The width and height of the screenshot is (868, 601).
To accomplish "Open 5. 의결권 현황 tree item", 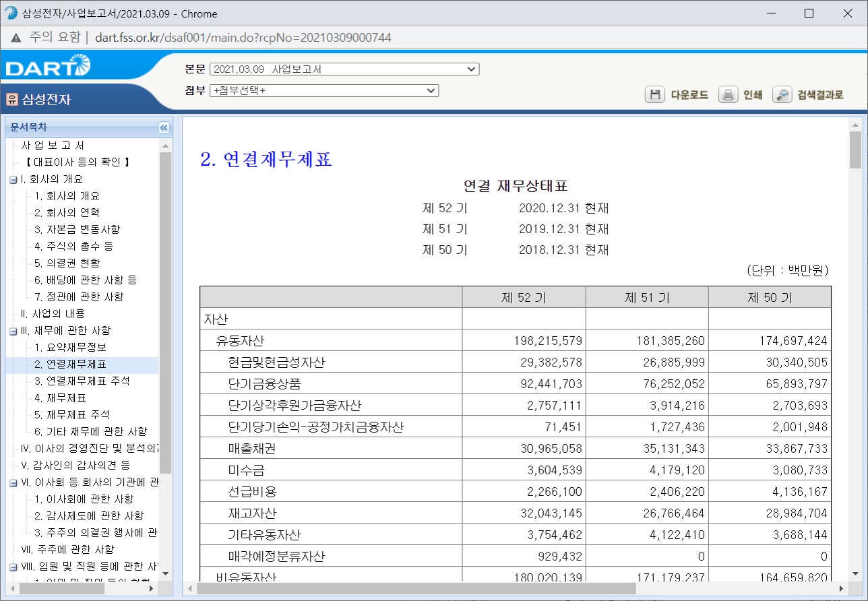I will pyautogui.click(x=67, y=263).
